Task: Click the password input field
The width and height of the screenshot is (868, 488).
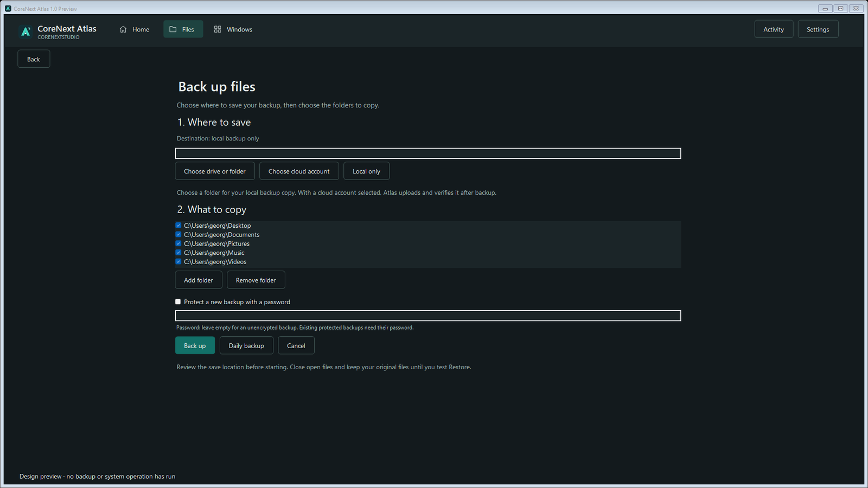Action: 428,316
